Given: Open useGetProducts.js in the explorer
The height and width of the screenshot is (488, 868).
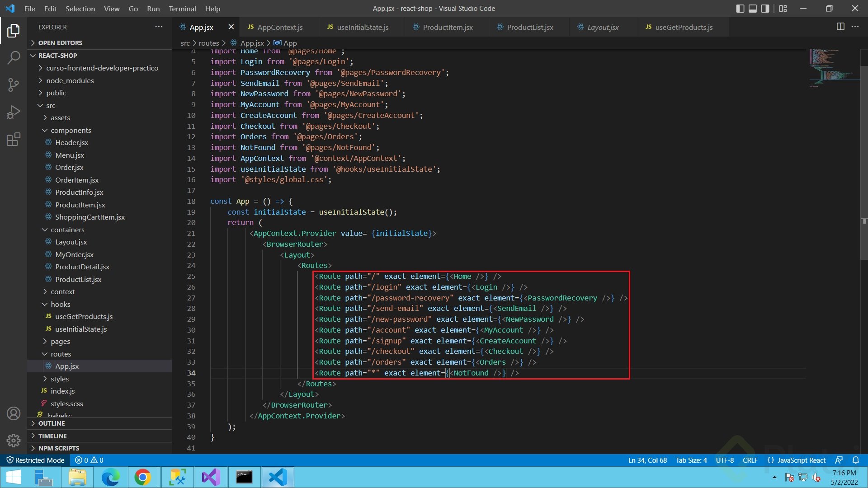Looking at the screenshot, I should point(84,316).
